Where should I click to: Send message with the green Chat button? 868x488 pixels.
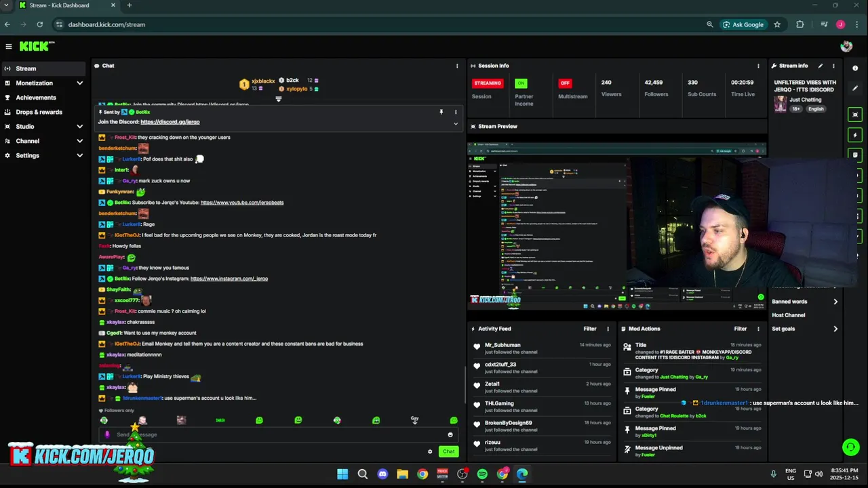(448, 451)
